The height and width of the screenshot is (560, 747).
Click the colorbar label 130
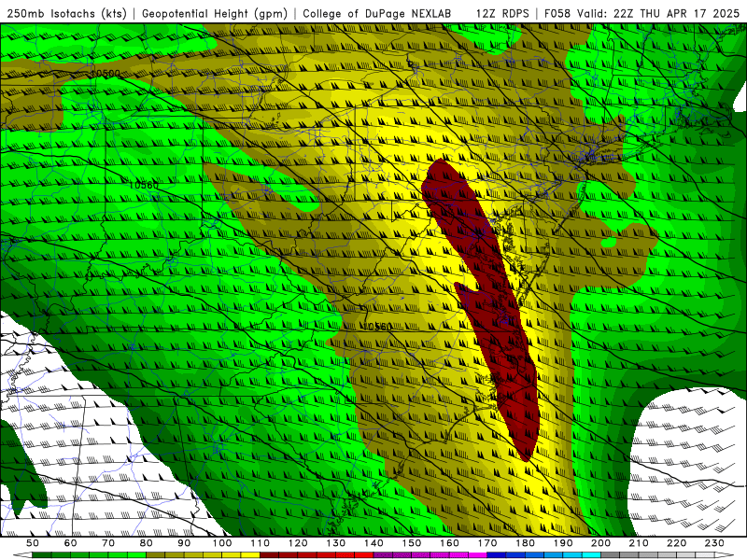[336, 543]
